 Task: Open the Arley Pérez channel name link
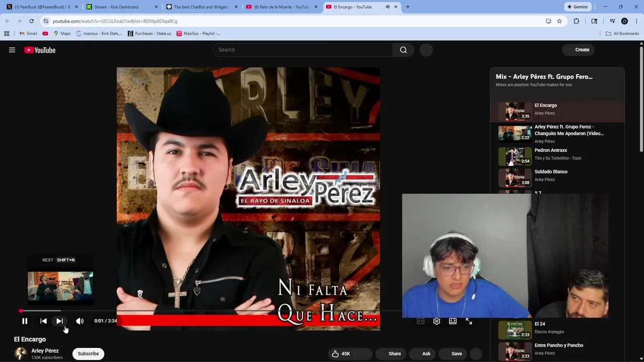[45, 350]
